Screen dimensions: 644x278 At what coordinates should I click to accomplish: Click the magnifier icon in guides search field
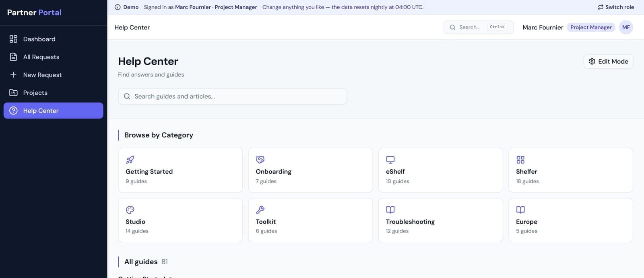point(127,96)
